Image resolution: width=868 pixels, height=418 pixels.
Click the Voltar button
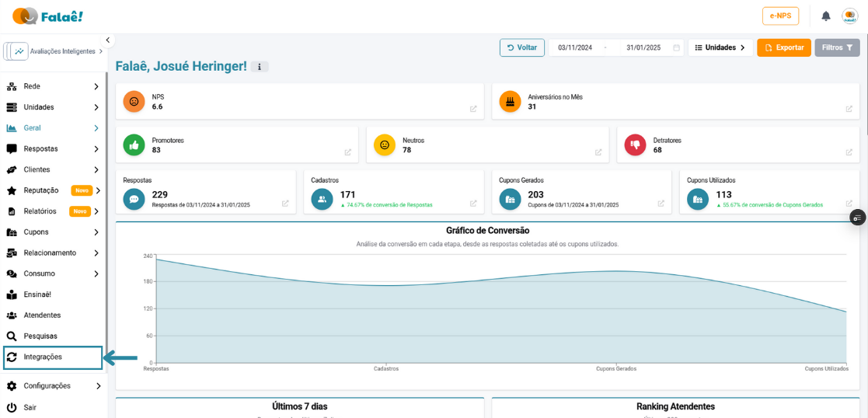[522, 47]
